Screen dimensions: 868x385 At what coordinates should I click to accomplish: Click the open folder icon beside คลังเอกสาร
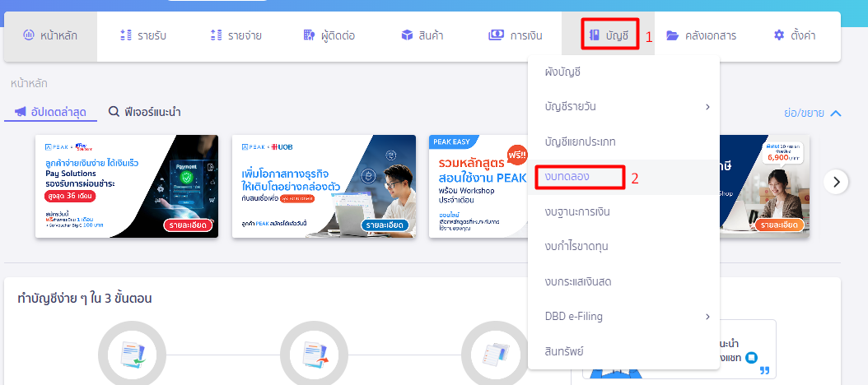(x=673, y=35)
